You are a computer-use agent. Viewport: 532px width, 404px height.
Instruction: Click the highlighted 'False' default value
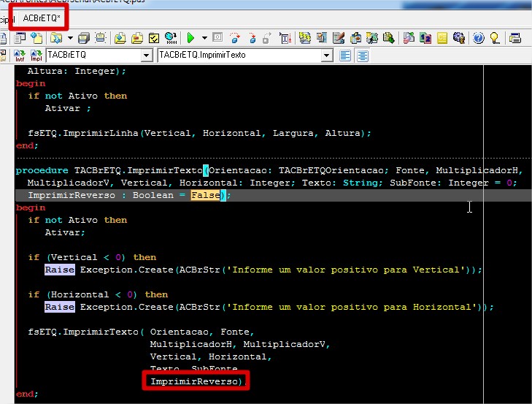(205, 195)
